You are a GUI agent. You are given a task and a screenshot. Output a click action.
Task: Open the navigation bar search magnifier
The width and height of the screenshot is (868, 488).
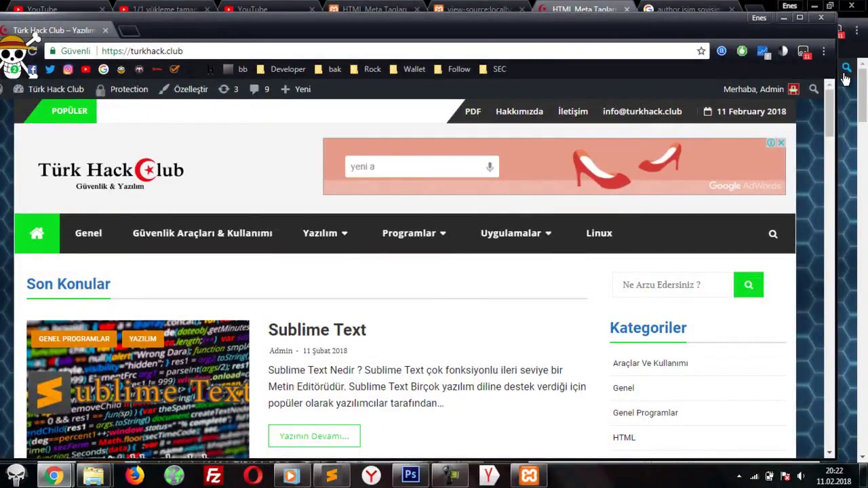(x=773, y=234)
